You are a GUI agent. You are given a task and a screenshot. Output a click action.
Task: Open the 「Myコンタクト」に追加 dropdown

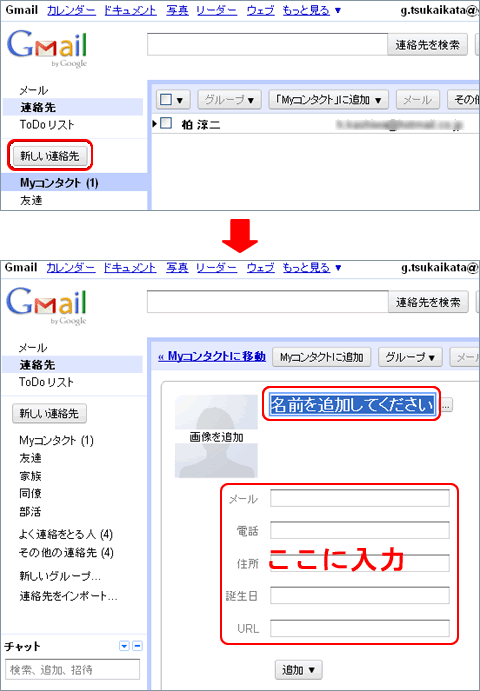pyautogui.click(x=329, y=100)
